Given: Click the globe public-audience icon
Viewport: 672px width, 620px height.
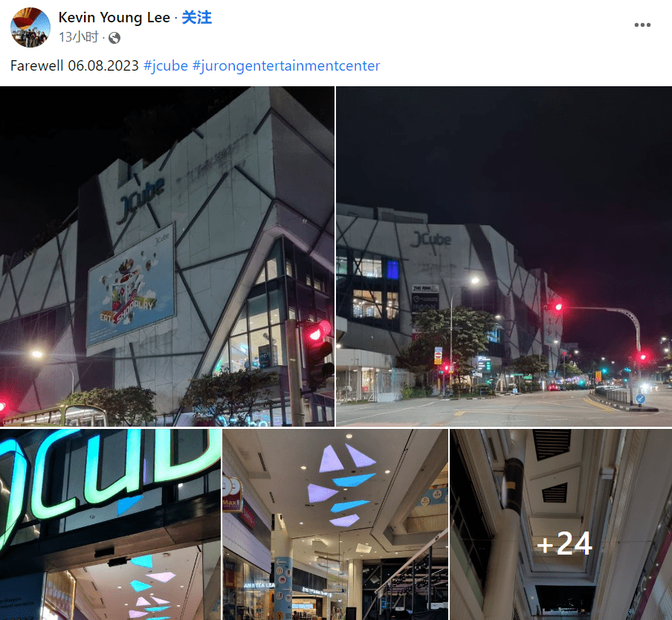Looking at the screenshot, I should coord(114,38).
